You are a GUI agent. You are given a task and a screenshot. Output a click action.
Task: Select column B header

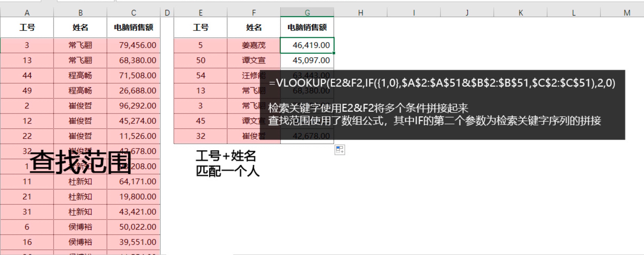point(80,12)
